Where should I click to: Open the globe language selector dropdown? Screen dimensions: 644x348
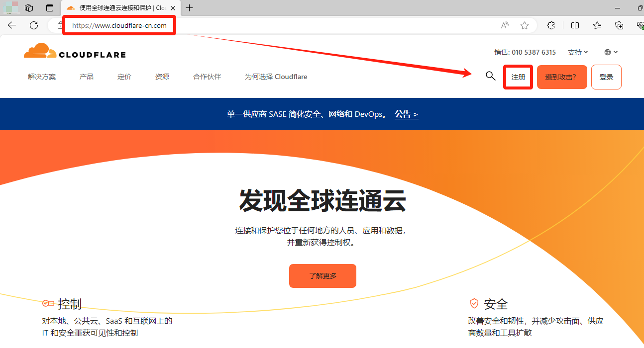[611, 52]
